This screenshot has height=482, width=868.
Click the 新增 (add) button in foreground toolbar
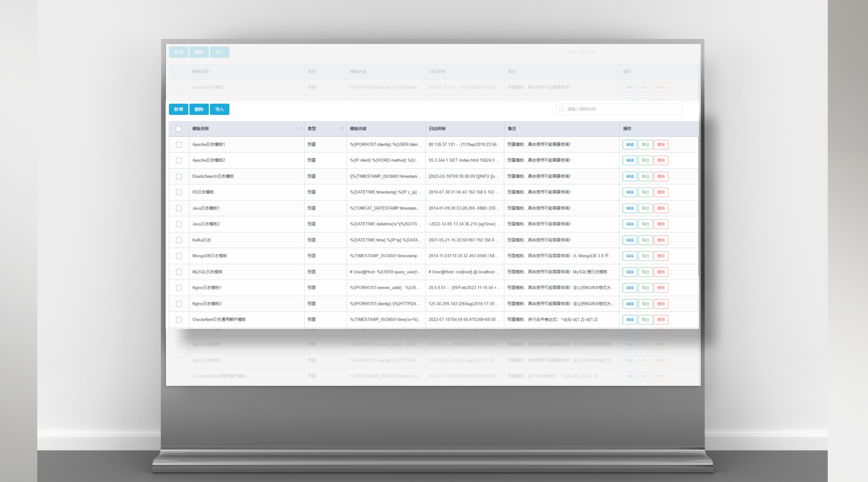pos(178,109)
